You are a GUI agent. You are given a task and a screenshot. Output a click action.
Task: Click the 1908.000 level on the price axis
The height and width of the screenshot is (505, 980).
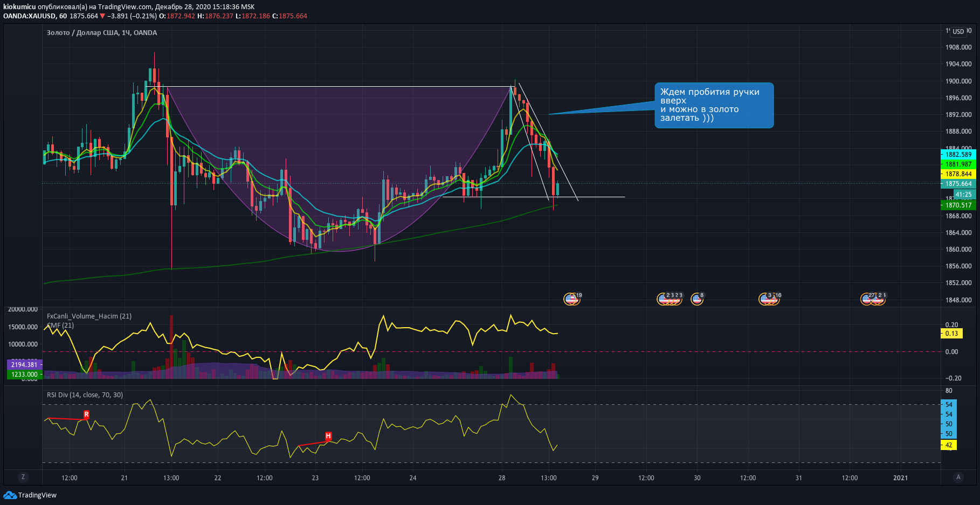pyautogui.click(x=958, y=47)
